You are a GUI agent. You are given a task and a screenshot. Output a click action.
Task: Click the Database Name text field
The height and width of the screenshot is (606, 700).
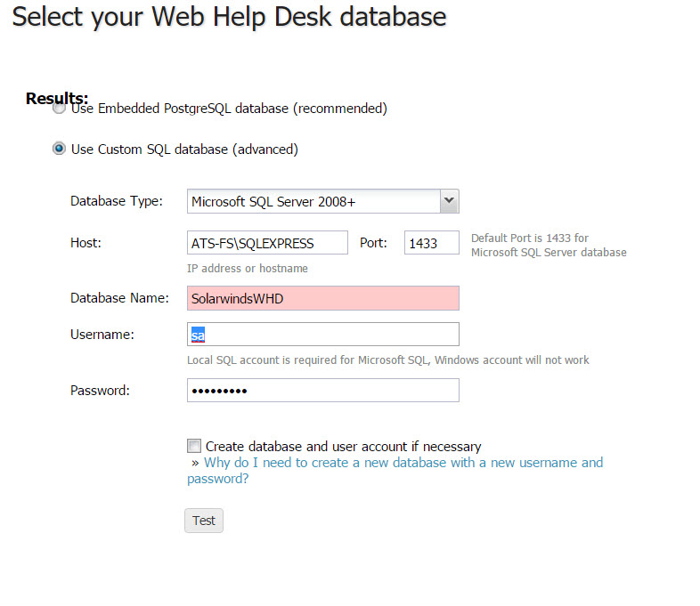tap(322, 299)
